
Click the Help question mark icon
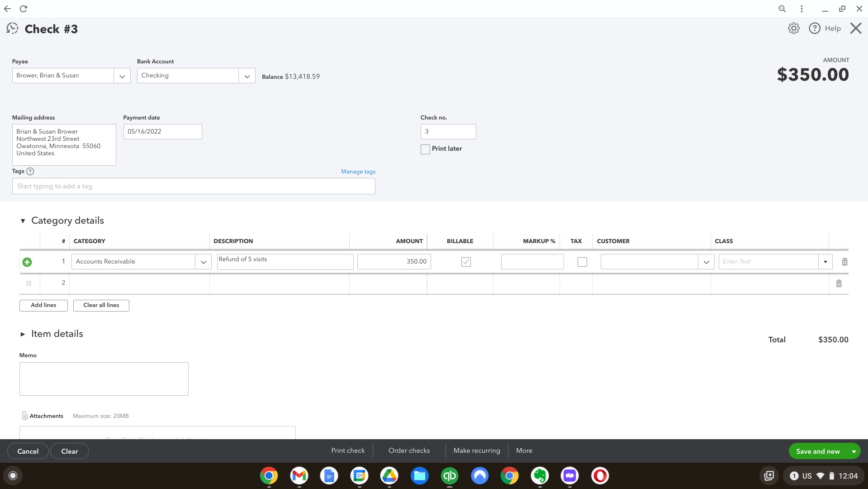[x=814, y=29]
